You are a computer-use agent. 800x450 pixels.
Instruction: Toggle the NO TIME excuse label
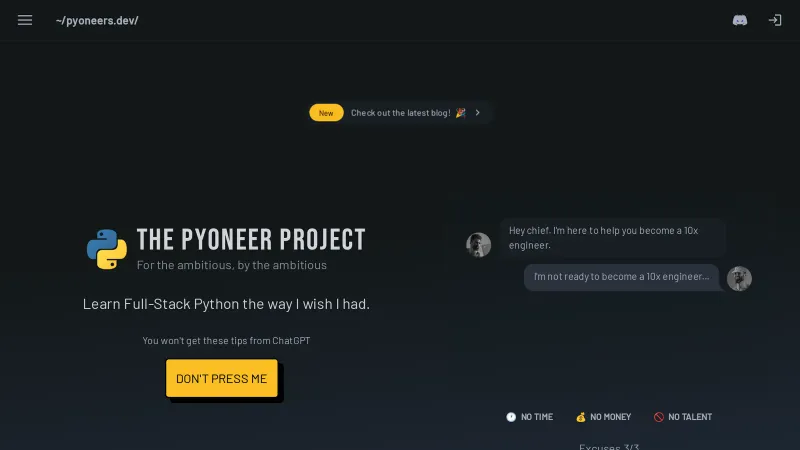[x=537, y=417]
